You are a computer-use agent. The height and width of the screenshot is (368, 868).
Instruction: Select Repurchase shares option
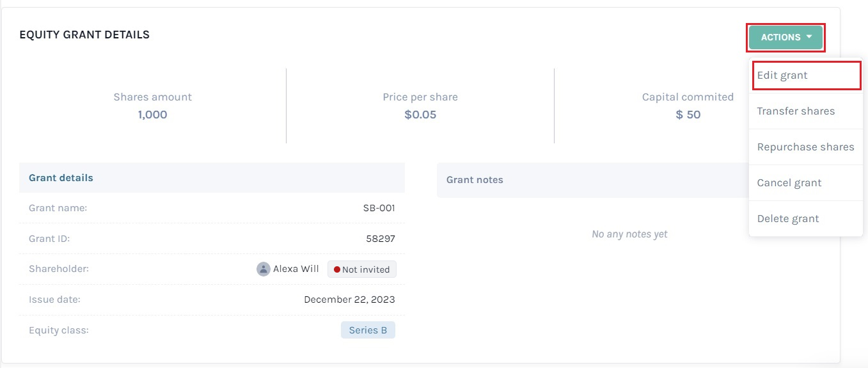805,147
